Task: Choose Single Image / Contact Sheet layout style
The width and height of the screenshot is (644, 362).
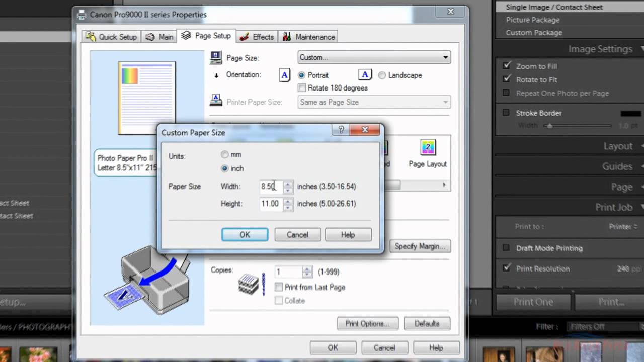Action: pos(554,7)
